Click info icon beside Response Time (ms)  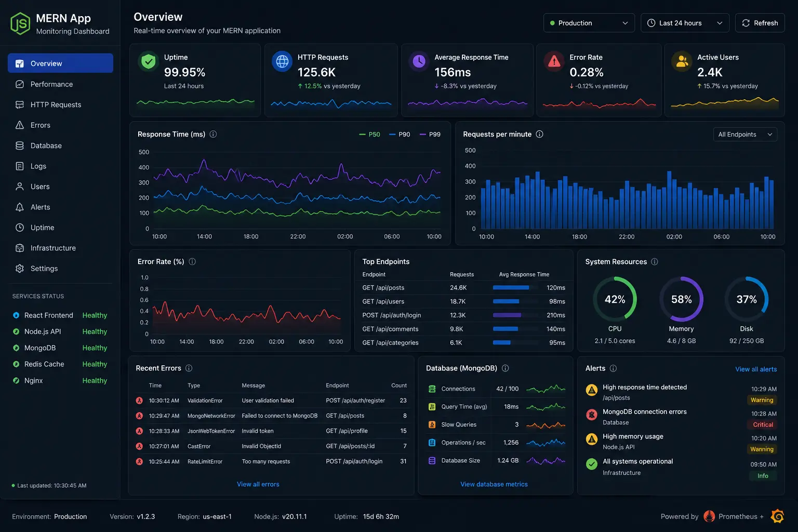[x=213, y=134]
